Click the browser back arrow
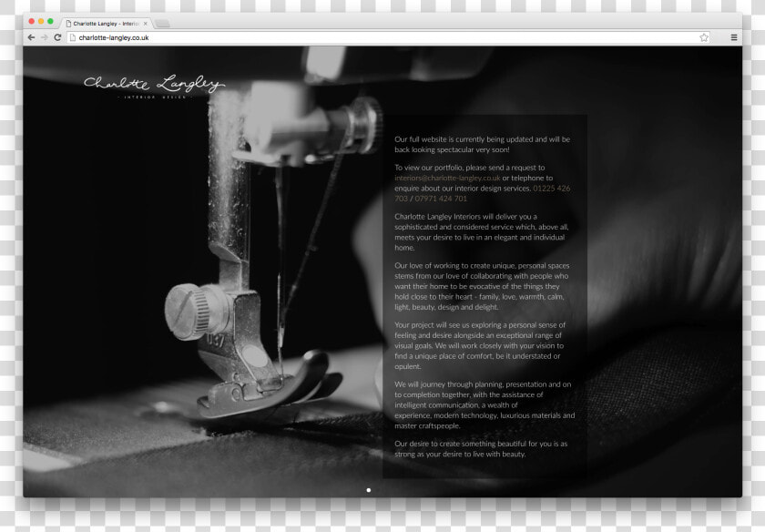The image size is (765, 532). point(31,37)
